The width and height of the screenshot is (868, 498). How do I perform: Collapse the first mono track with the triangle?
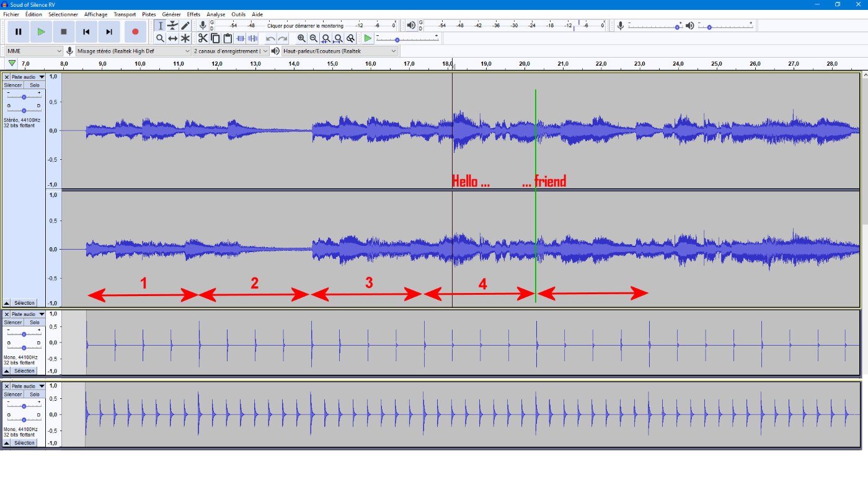[x=7, y=370]
